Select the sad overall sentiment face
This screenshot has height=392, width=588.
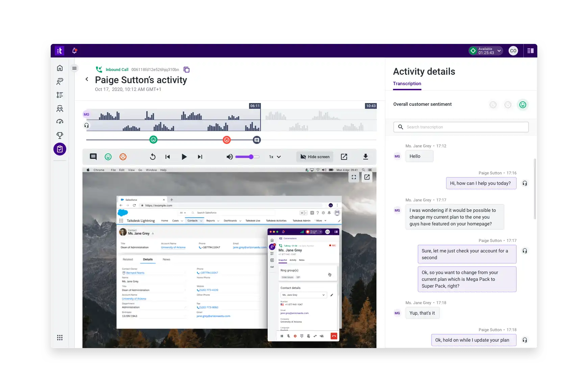[x=493, y=105]
